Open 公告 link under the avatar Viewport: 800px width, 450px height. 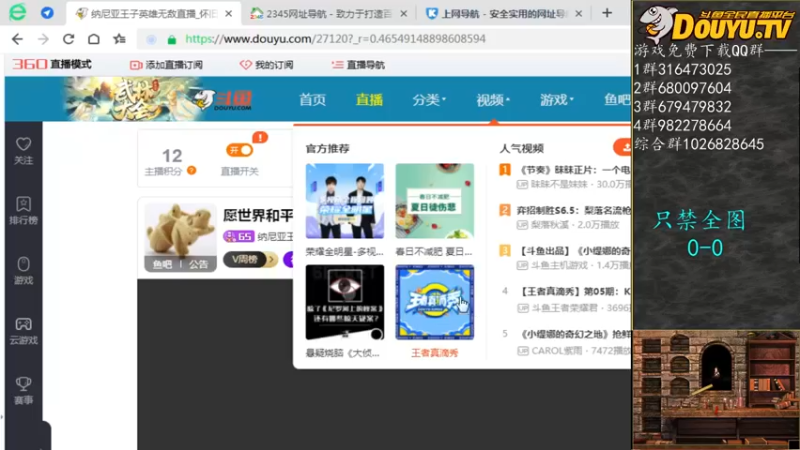coord(198,264)
